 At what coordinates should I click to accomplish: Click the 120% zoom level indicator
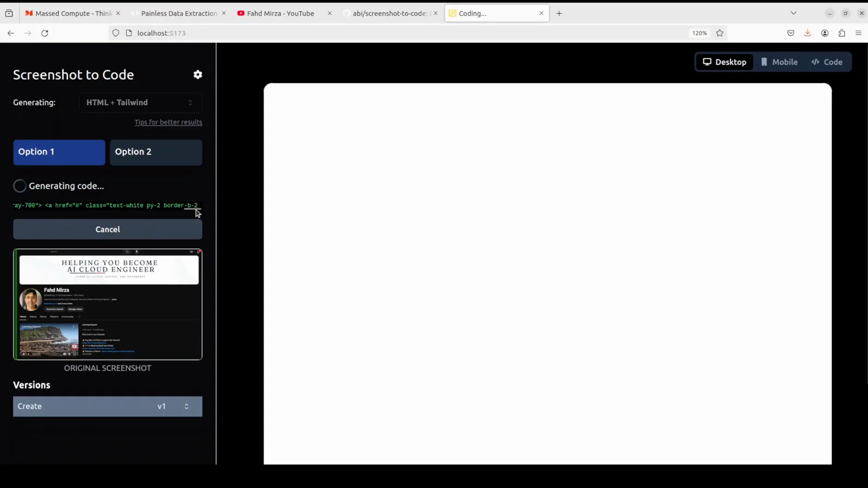[699, 33]
